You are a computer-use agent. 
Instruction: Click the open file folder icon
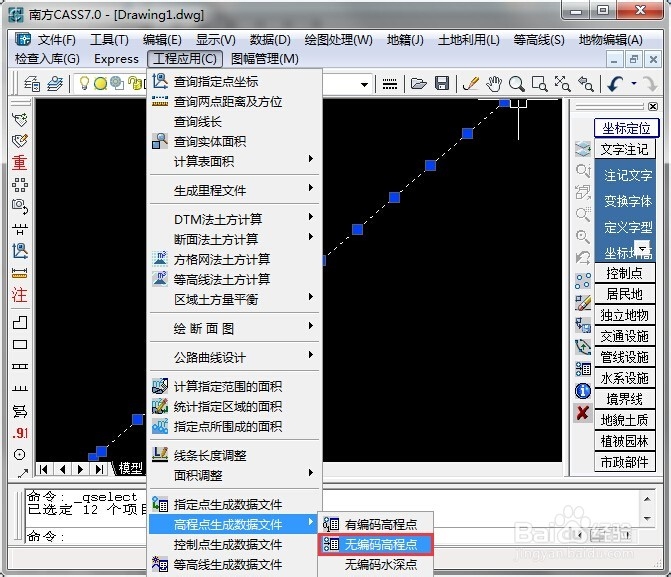pos(419,83)
